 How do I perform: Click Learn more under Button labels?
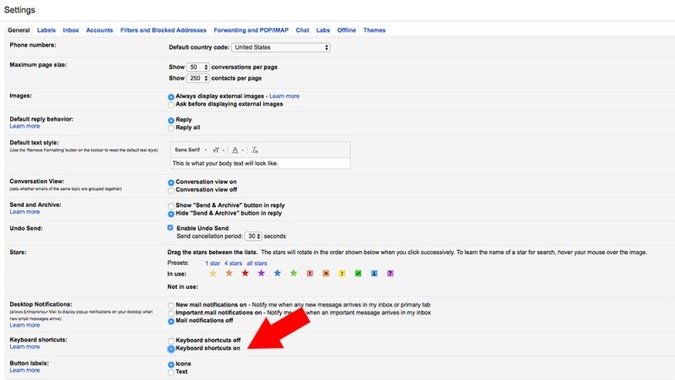25,370
